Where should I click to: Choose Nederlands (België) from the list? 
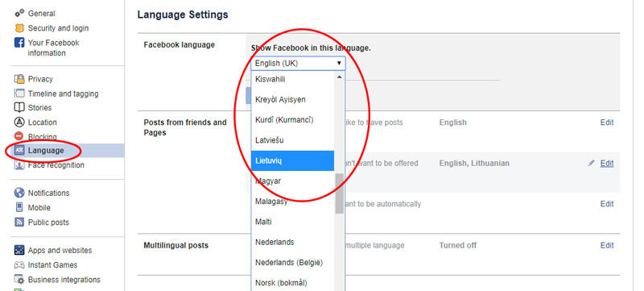click(x=292, y=262)
